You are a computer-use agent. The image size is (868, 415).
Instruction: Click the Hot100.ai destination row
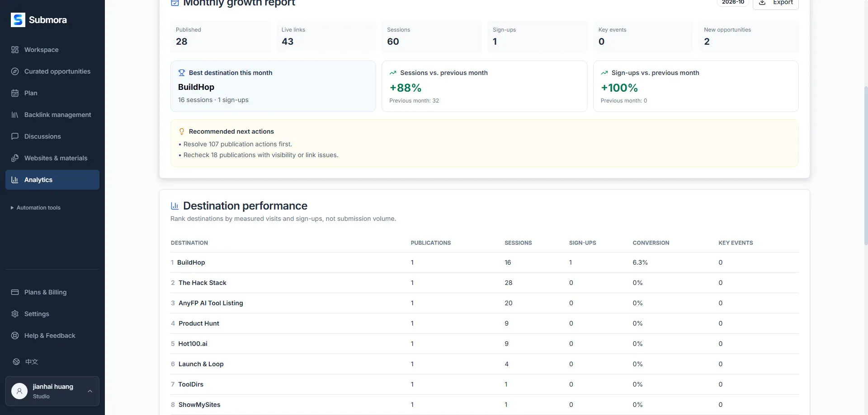(485, 344)
